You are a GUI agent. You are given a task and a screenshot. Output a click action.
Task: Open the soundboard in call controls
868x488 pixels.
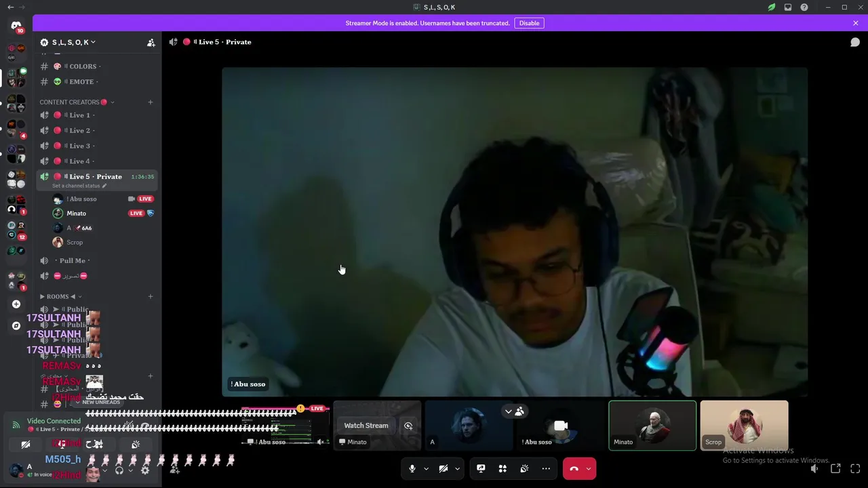pyautogui.click(x=524, y=468)
